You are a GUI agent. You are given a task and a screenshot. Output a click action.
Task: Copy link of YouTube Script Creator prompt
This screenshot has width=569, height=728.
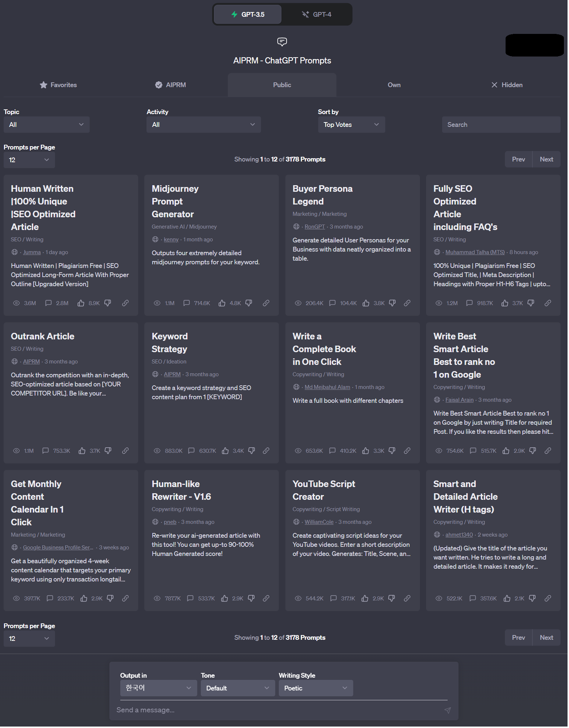[x=408, y=599]
